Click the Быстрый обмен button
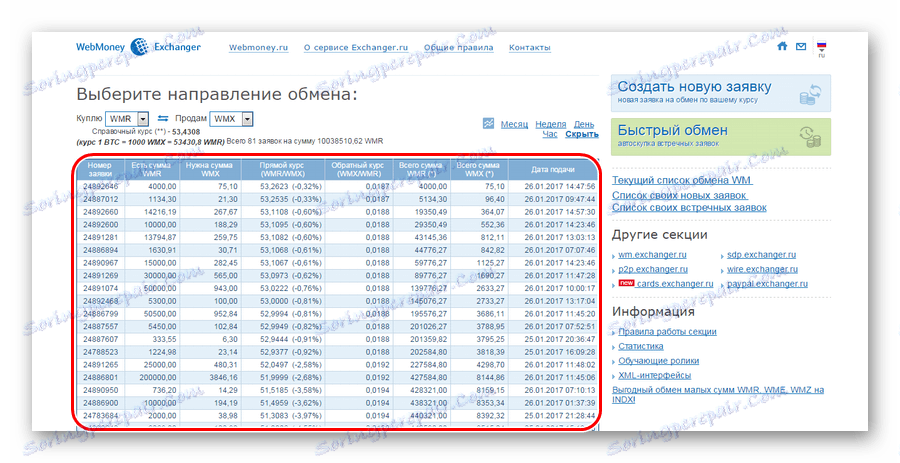 [x=720, y=137]
